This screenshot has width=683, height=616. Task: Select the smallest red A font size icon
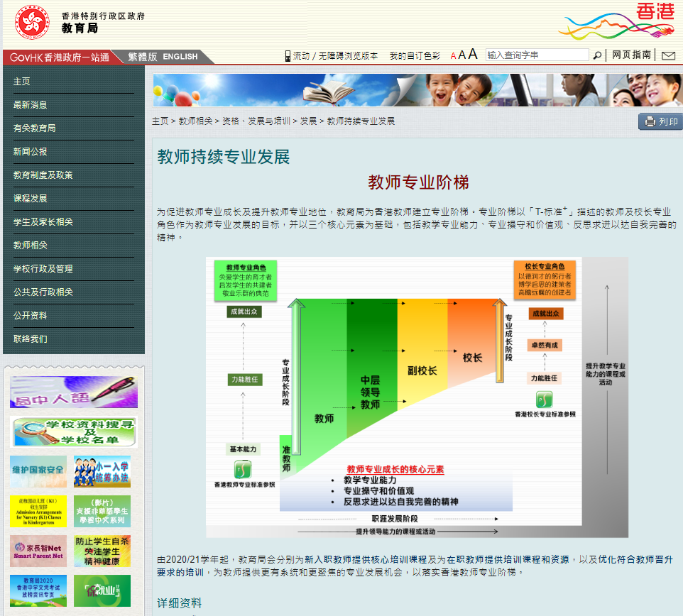(x=453, y=54)
